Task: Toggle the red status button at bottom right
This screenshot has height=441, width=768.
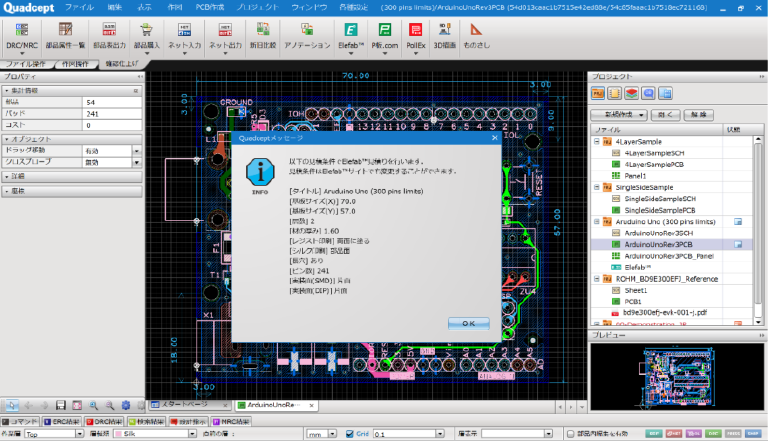Action: coord(674,434)
